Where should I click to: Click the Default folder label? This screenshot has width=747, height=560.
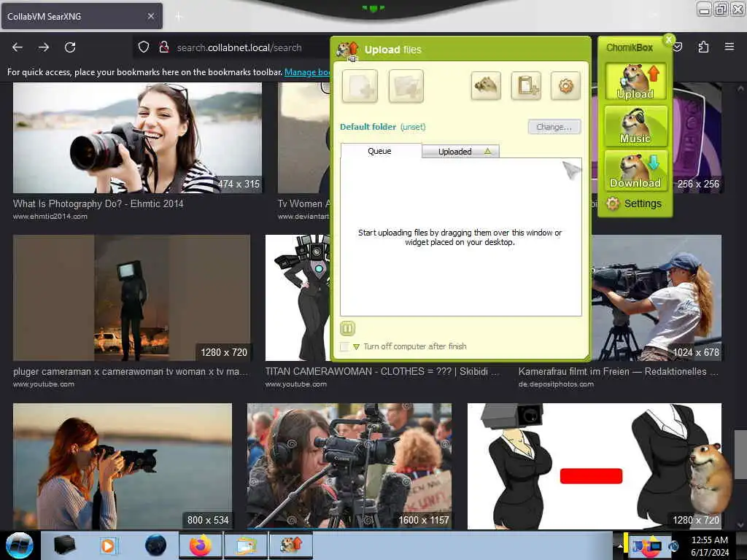tap(368, 127)
